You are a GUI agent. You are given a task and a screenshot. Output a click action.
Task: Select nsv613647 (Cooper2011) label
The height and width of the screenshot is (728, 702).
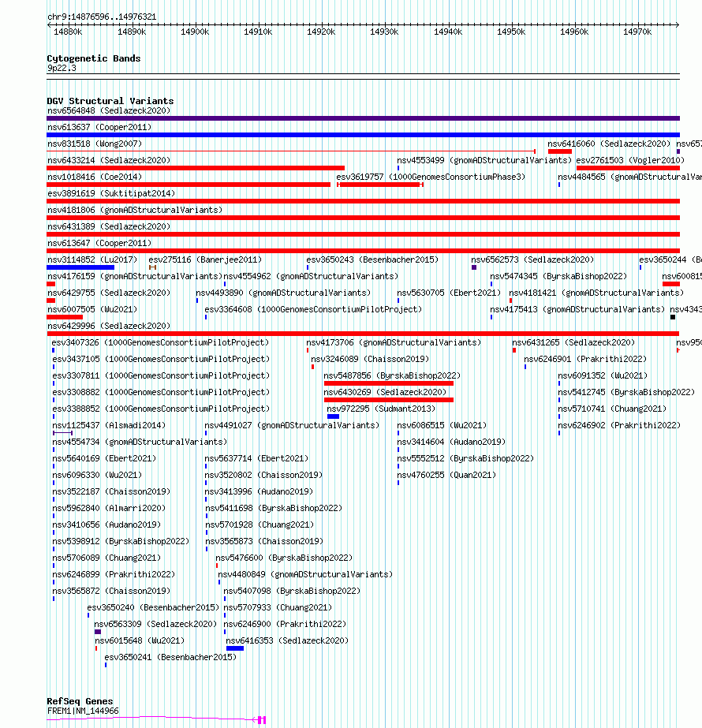pos(99,243)
